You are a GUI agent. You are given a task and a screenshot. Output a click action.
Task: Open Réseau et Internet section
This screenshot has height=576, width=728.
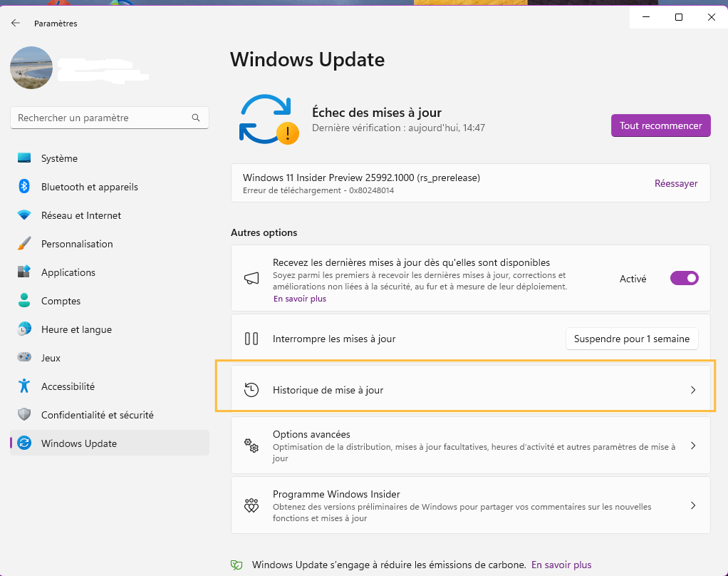click(110, 215)
